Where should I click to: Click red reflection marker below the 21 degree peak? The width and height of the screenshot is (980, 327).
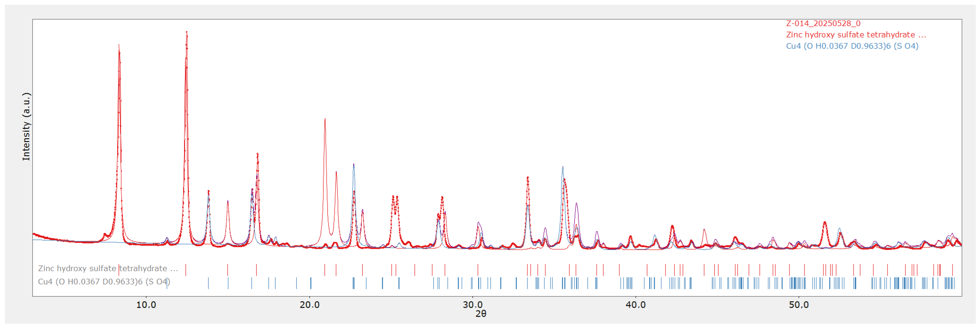click(325, 270)
